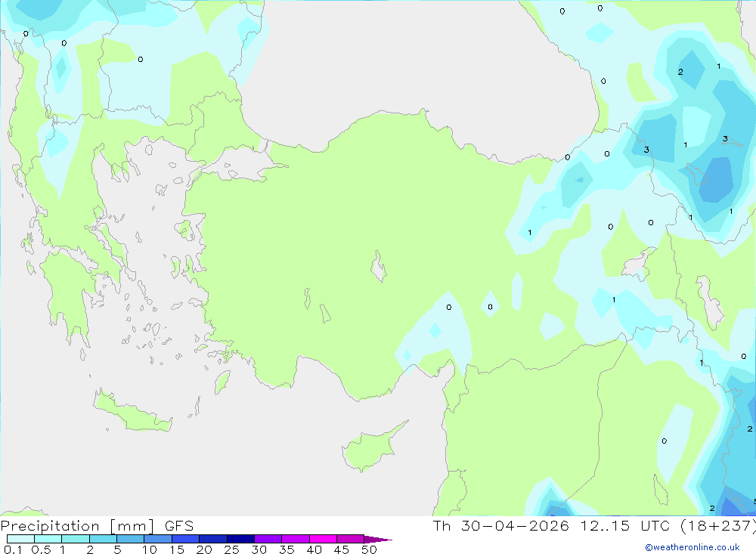The image size is (756, 554).
Task: Select the 15–20 mm legend swatch
Action: pos(186,539)
